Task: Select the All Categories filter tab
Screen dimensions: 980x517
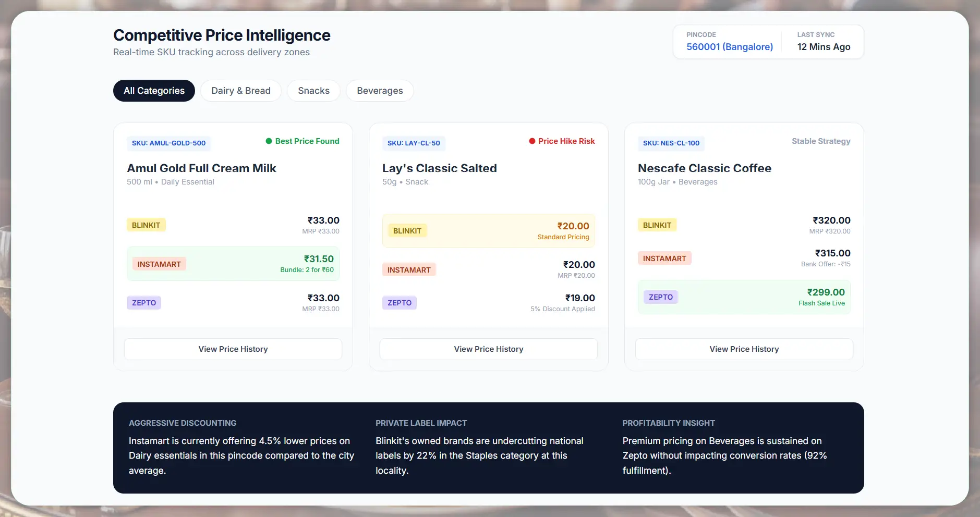Action: tap(154, 91)
